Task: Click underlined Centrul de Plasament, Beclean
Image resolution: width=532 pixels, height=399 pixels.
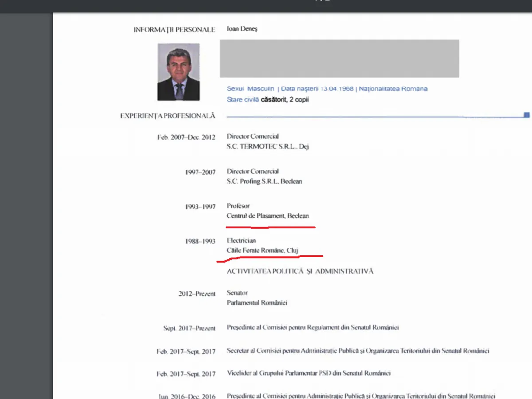Action: tap(268, 216)
